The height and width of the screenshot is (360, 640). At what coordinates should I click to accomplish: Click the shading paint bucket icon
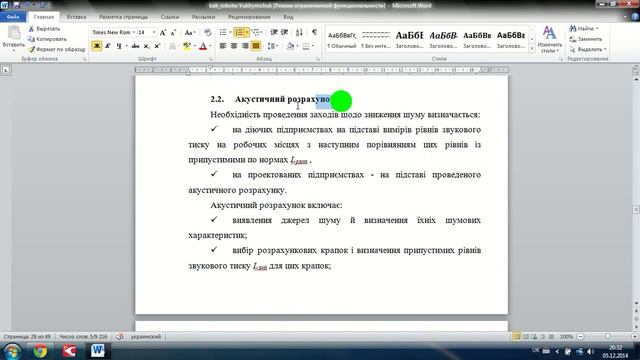tap(290, 46)
